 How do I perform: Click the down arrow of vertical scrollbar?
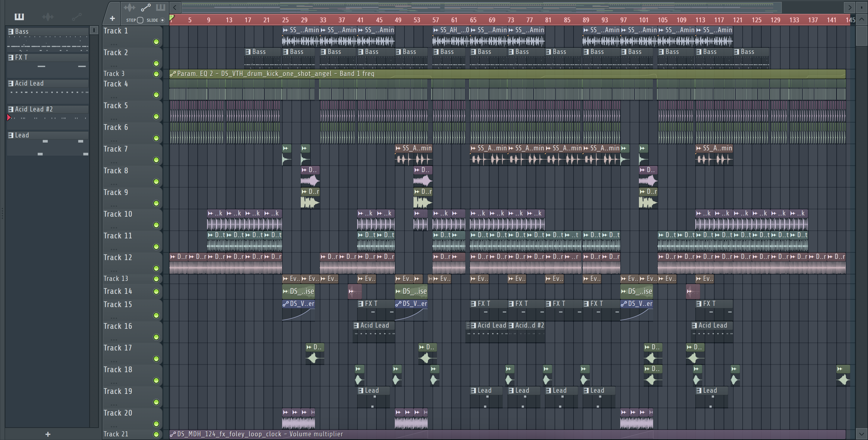(x=861, y=434)
